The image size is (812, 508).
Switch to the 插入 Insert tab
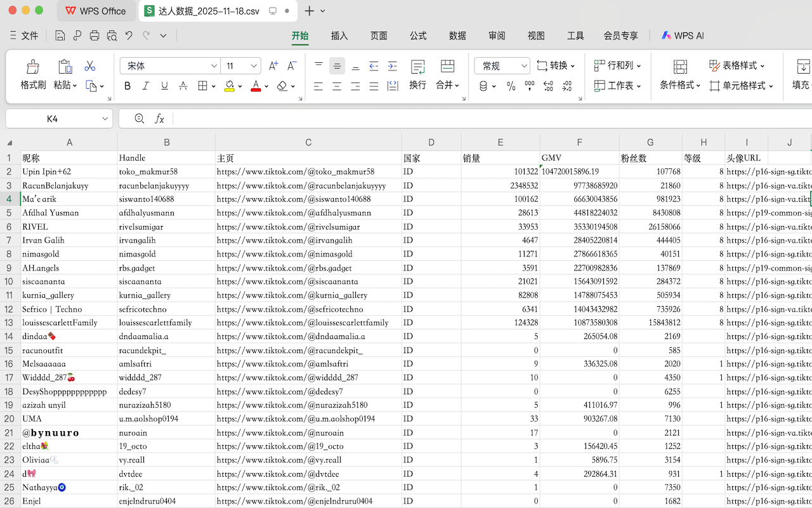click(339, 36)
